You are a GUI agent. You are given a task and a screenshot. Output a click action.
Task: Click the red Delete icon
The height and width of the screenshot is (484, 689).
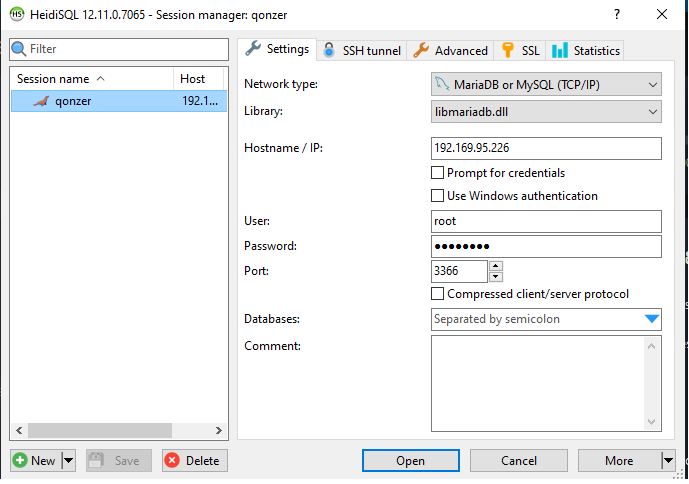coord(172,461)
